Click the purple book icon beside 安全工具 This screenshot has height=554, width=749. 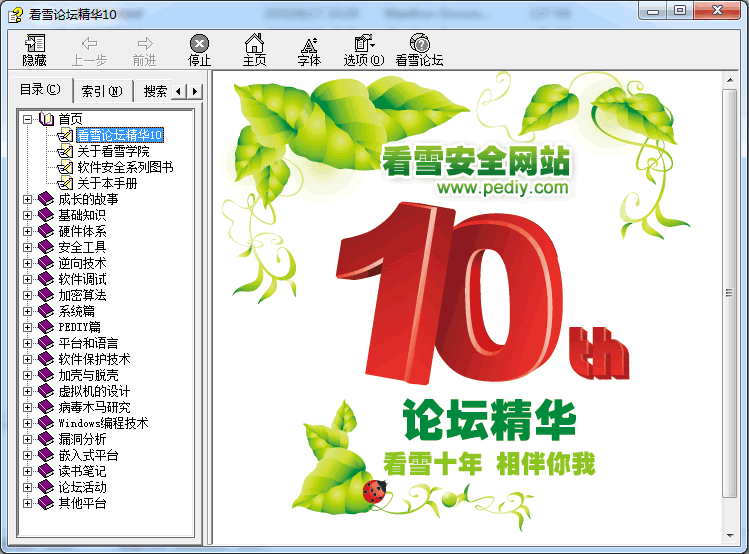46,247
